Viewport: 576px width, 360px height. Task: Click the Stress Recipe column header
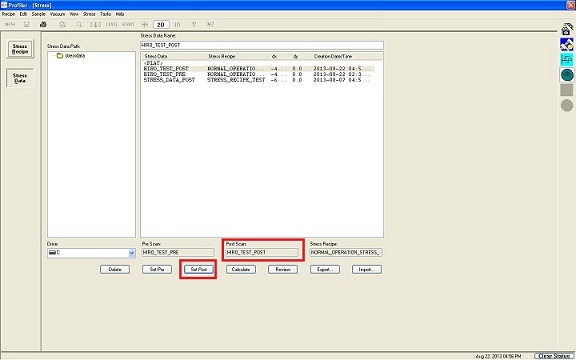[x=236, y=56]
